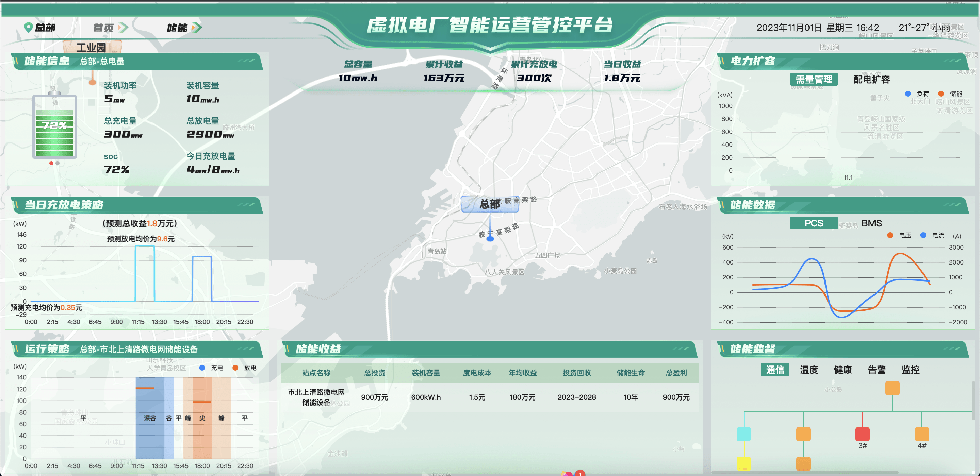Image resolution: width=980 pixels, height=476 pixels.
Task: Click the date and time display in header
Action: [x=818, y=28]
